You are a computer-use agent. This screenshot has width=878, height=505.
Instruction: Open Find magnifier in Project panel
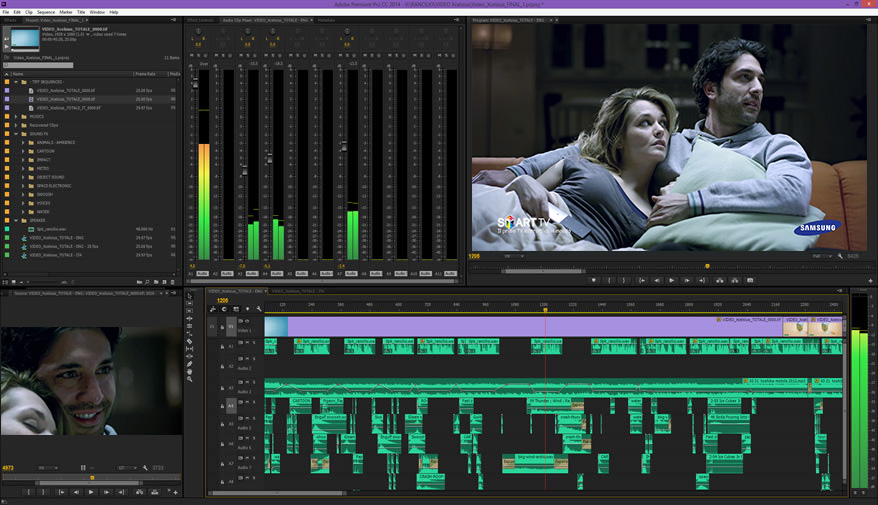pyautogui.click(x=147, y=282)
